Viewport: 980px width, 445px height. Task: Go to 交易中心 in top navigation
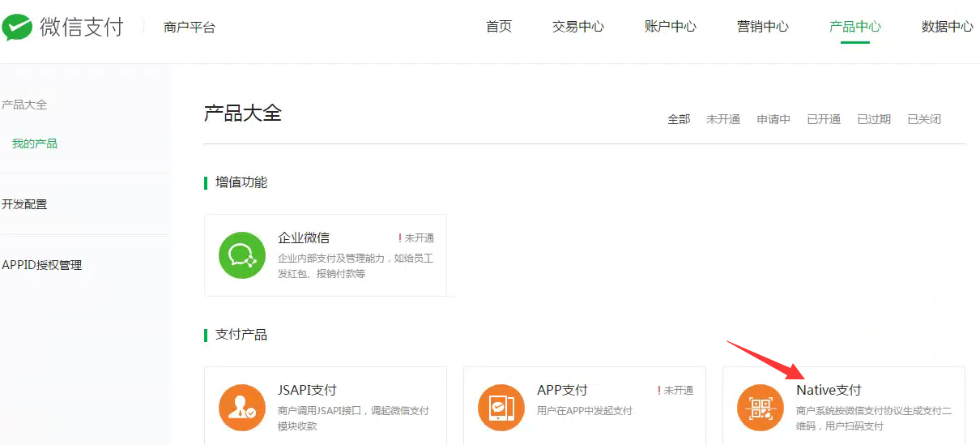click(578, 27)
